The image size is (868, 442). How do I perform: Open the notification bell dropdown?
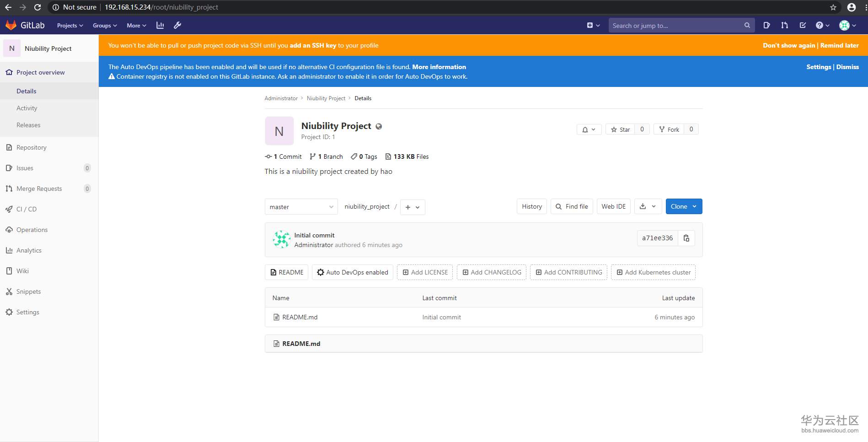[x=589, y=129]
